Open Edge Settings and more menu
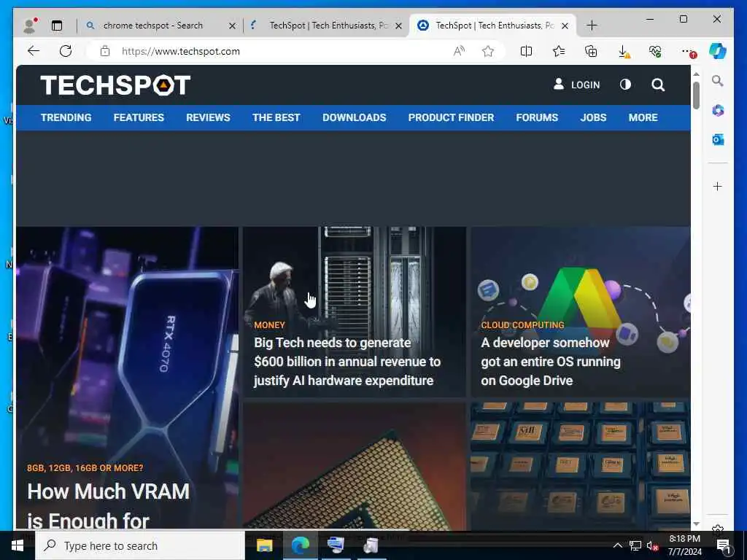The image size is (747, 560). [689, 52]
